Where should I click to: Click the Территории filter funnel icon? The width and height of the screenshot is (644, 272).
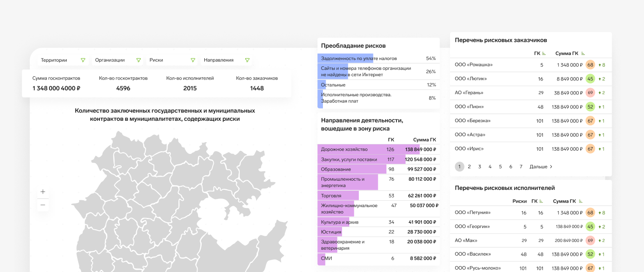pos(83,60)
